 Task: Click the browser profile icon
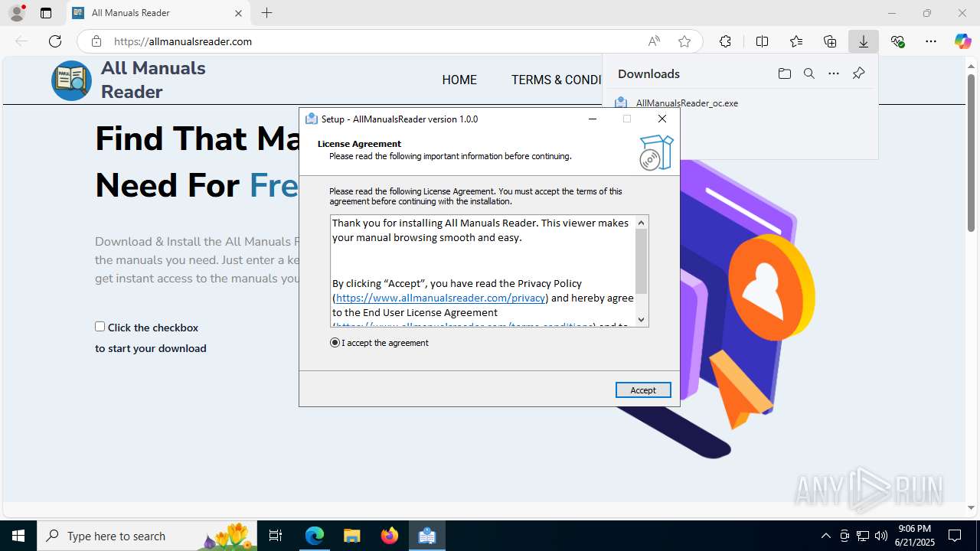16,13
